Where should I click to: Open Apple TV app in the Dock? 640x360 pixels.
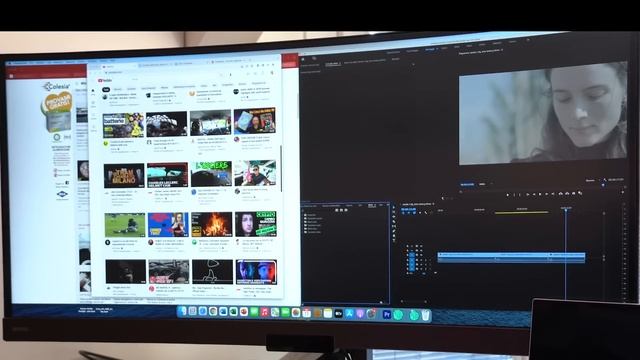tap(338, 314)
